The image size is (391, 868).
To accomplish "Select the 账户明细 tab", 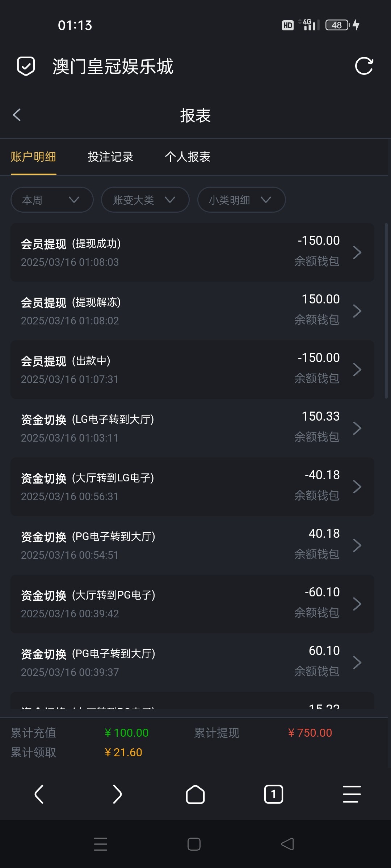I will coord(33,157).
